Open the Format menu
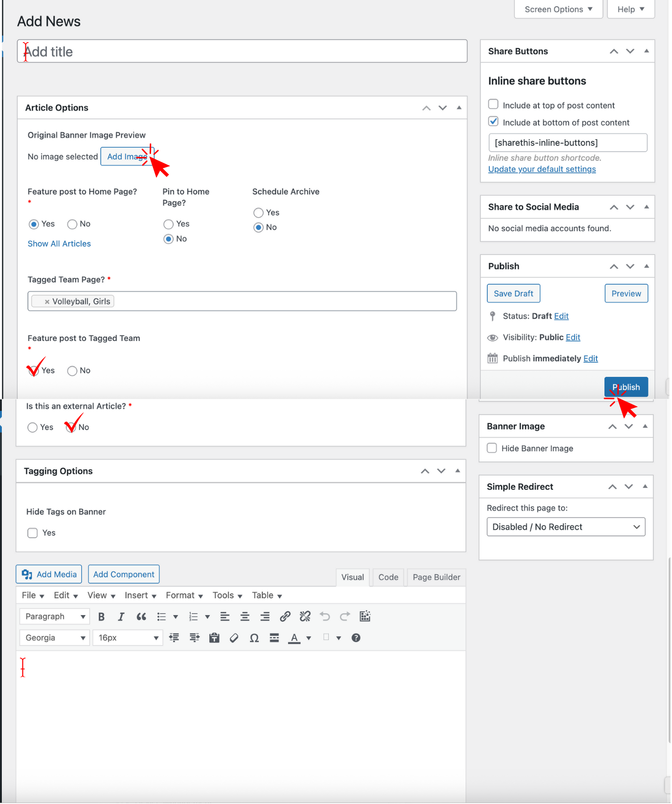This screenshot has width=672, height=804. [x=184, y=595]
